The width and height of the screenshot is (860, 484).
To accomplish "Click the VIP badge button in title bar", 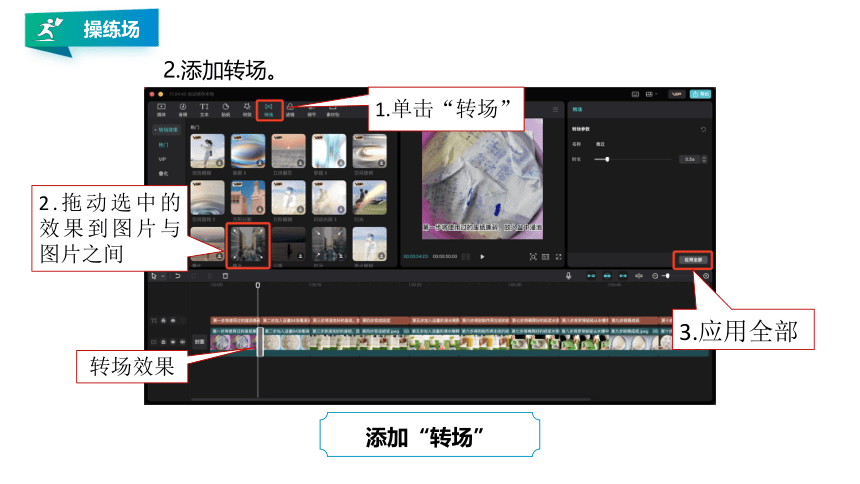I will tap(677, 94).
